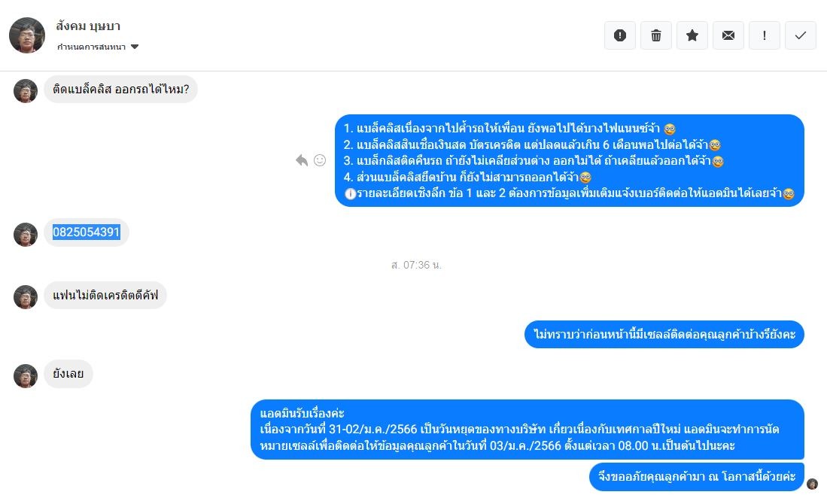The image size is (827, 504).
Task: Flag conversation with the exclamation mark button
Action: (765, 35)
